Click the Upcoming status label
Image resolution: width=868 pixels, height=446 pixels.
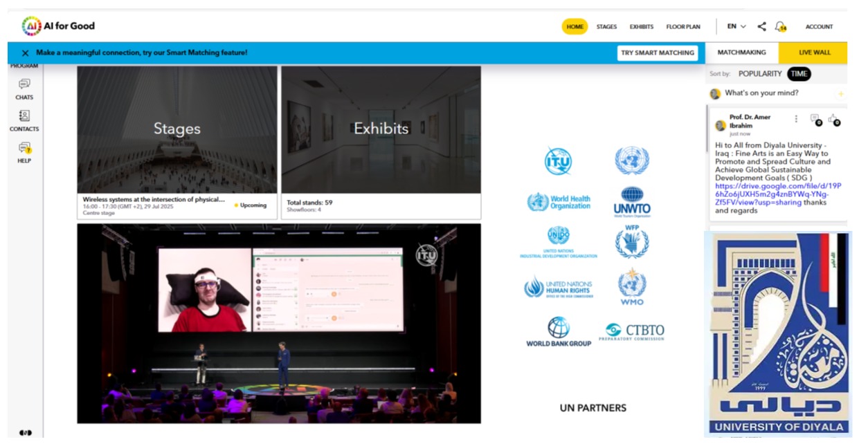click(250, 205)
